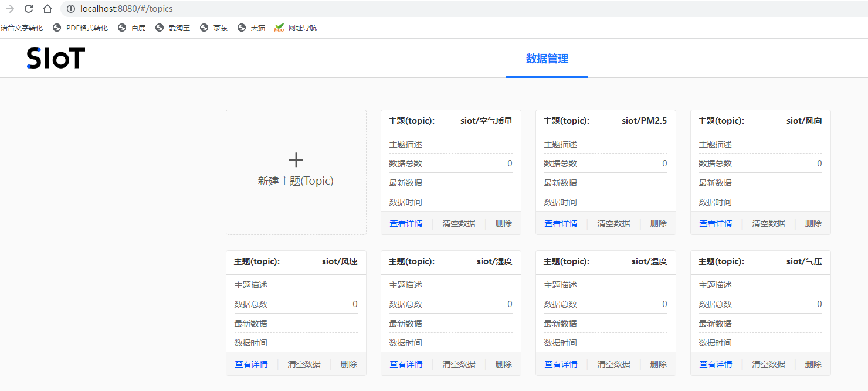View details of siot/空气质量 topic
This screenshot has height=391, width=868.
pyautogui.click(x=406, y=223)
